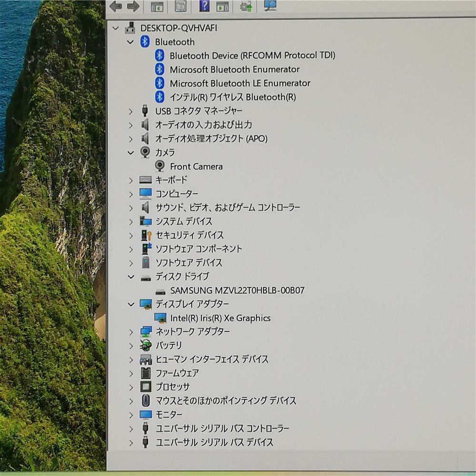Expand the ネットワーク アダプター category
The height and width of the screenshot is (476, 476).
pyautogui.click(x=131, y=332)
